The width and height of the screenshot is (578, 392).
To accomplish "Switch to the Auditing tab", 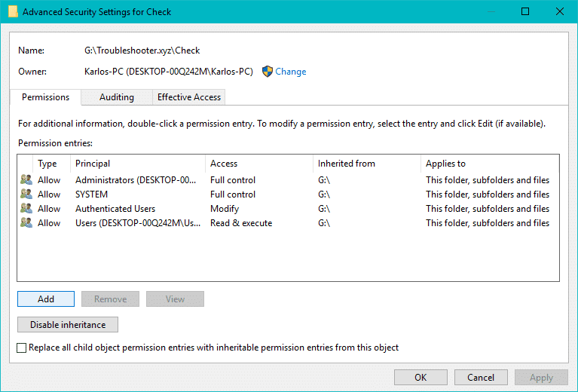I will pyautogui.click(x=116, y=97).
